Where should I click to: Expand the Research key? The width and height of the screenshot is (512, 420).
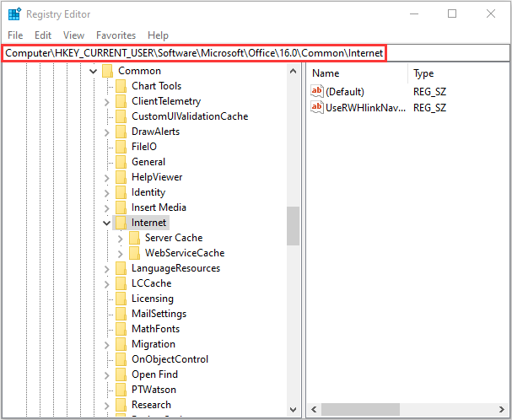[107, 406]
